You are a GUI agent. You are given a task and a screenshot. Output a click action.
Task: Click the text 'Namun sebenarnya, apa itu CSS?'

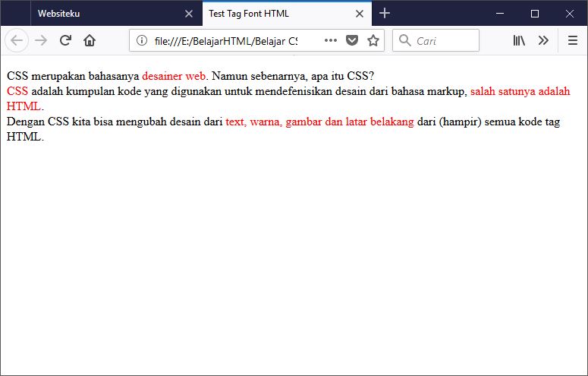(294, 76)
